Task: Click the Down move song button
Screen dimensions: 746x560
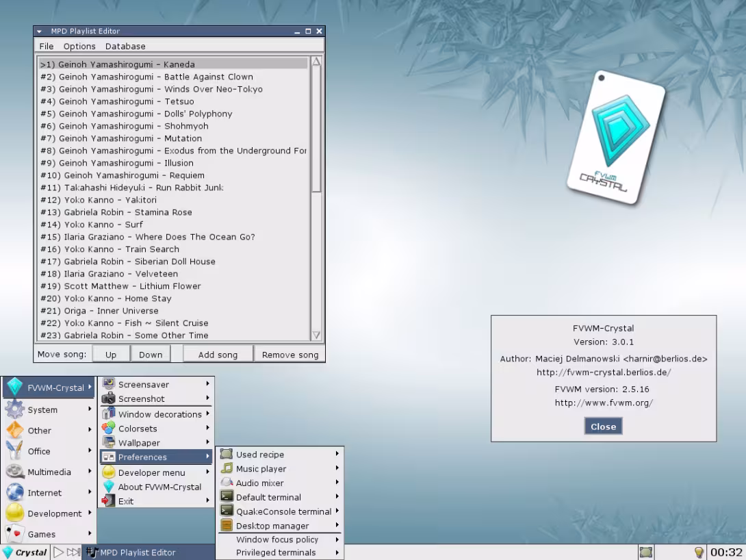Action: tap(151, 355)
